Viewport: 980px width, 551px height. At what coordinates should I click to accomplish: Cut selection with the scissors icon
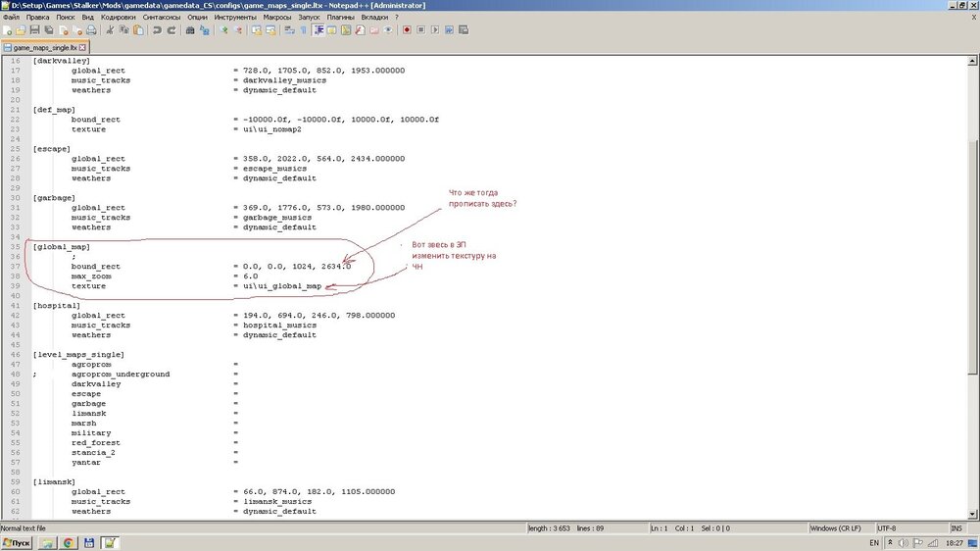[112, 30]
